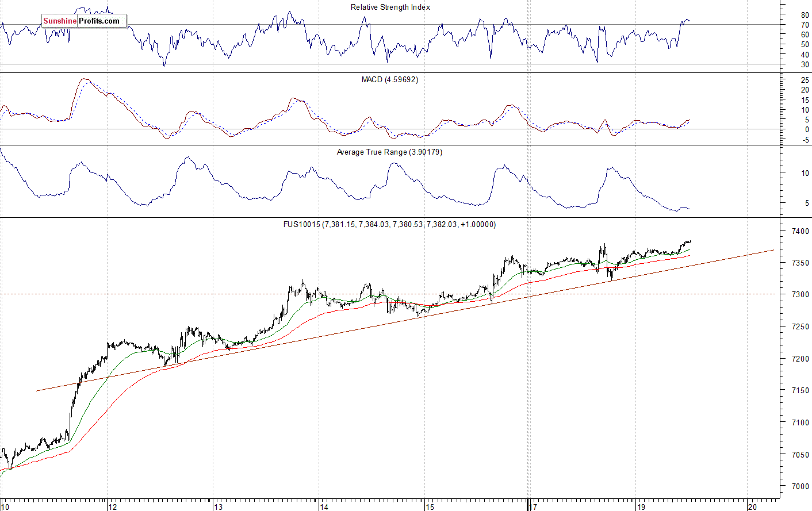The width and height of the screenshot is (812, 511).
Task: Select the Relative Strength Index title
Action: pos(390,7)
